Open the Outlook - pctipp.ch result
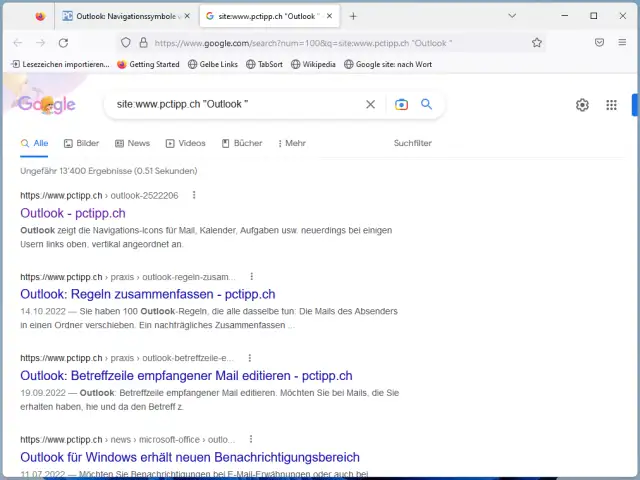Screen dimensions: 640x480 (73, 213)
